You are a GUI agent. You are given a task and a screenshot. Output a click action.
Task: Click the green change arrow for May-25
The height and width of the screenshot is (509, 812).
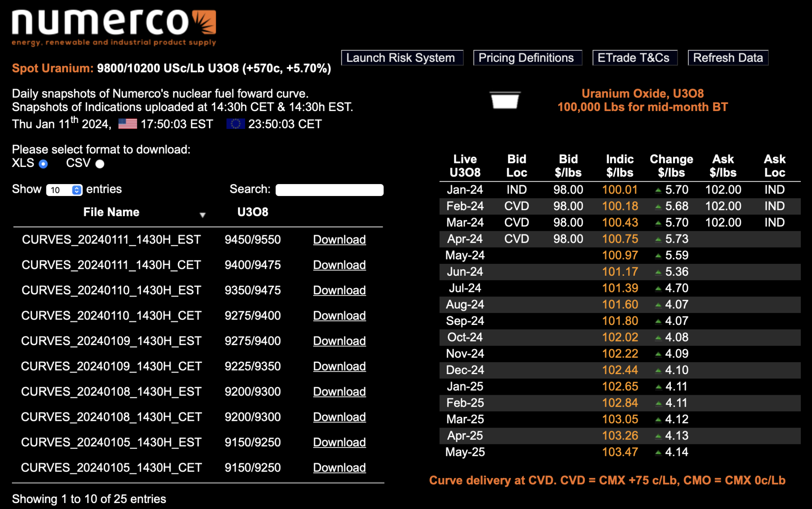coord(658,452)
